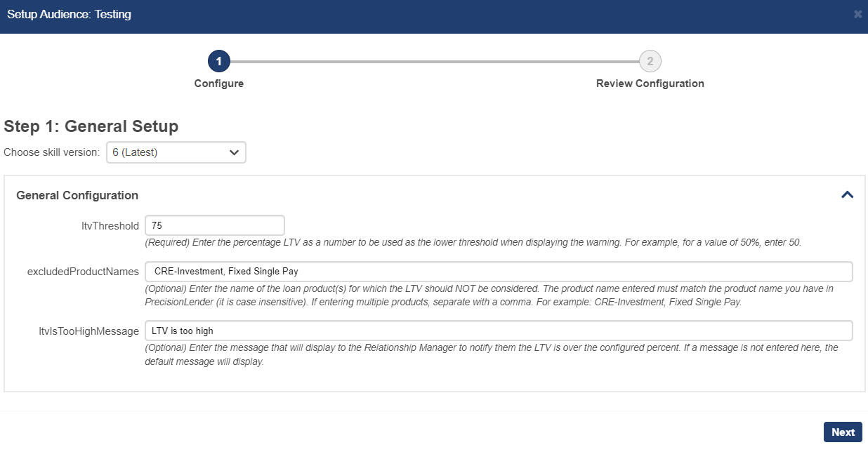Image resolution: width=868 pixels, height=452 pixels.
Task: Click the 'Configure' step label
Action: 219,84
